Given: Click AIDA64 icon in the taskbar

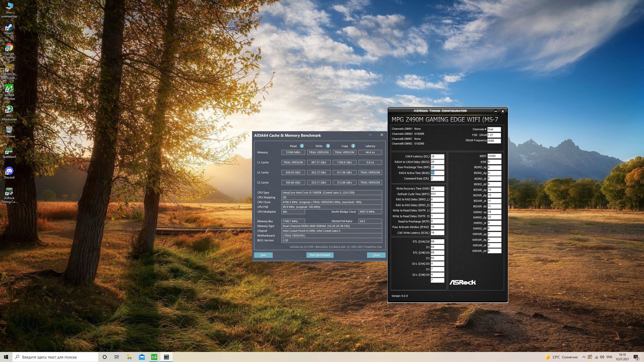Looking at the screenshot, I should coord(154,357).
